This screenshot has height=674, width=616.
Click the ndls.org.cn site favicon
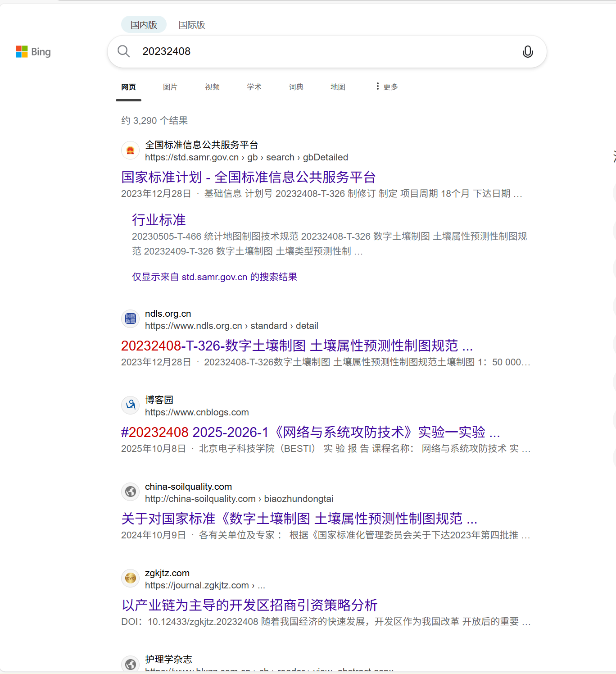[x=131, y=319]
